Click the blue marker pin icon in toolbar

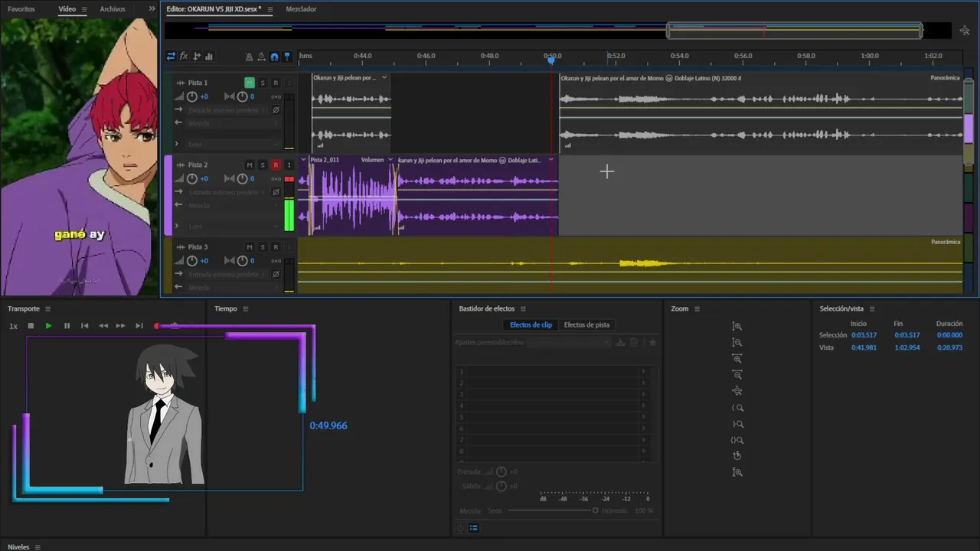pyautogui.click(x=287, y=57)
